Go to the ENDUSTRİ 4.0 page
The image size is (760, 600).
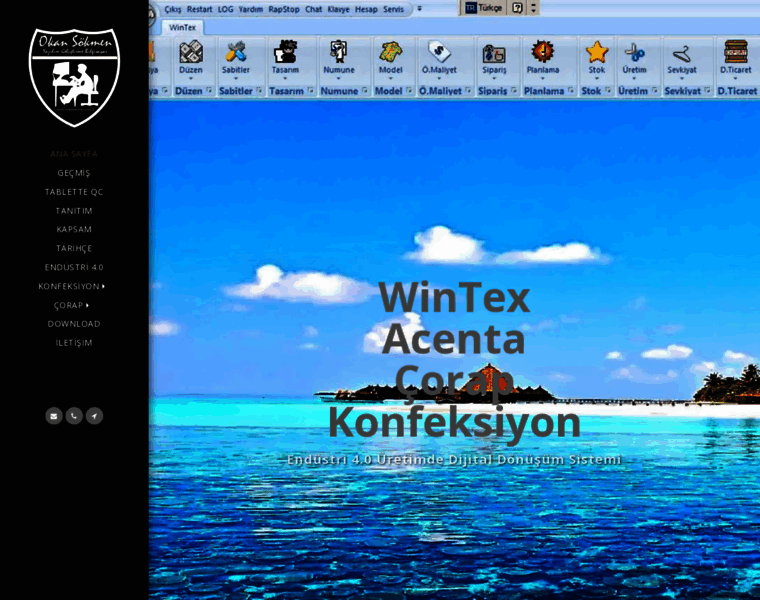point(74,267)
